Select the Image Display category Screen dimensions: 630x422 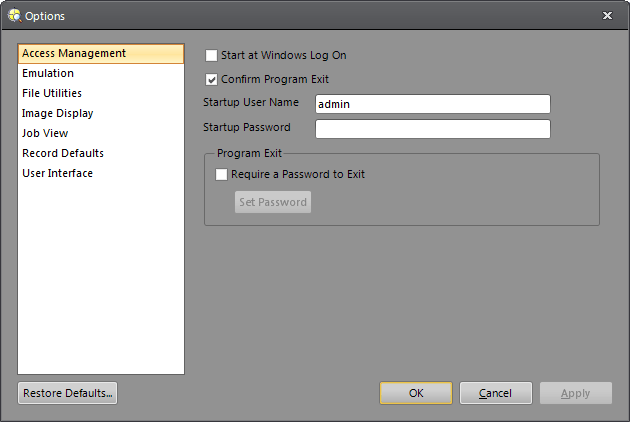point(58,113)
